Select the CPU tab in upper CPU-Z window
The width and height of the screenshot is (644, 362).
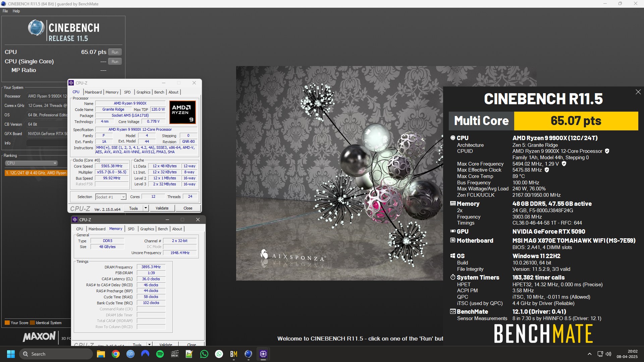tap(76, 92)
